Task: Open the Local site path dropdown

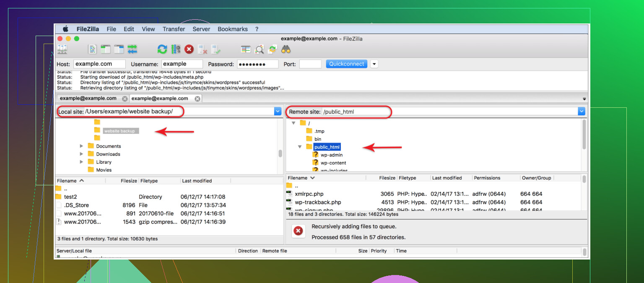Action: pos(278,111)
